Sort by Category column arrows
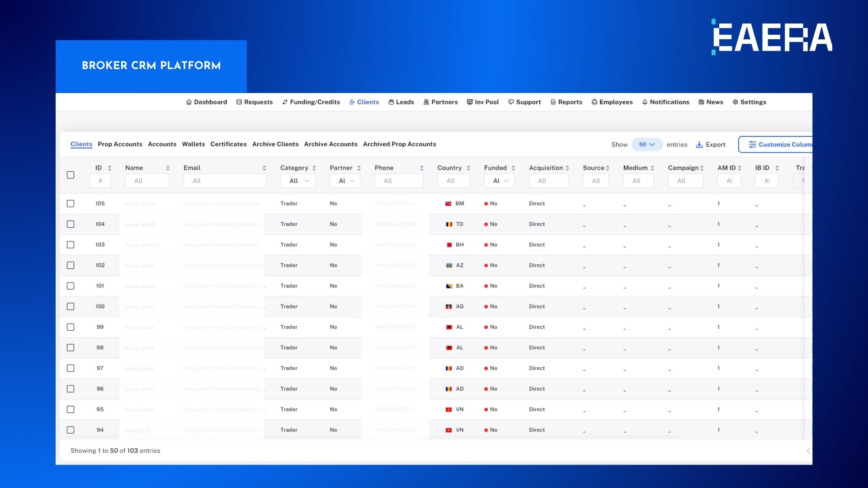868x488 pixels. pos(314,168)
